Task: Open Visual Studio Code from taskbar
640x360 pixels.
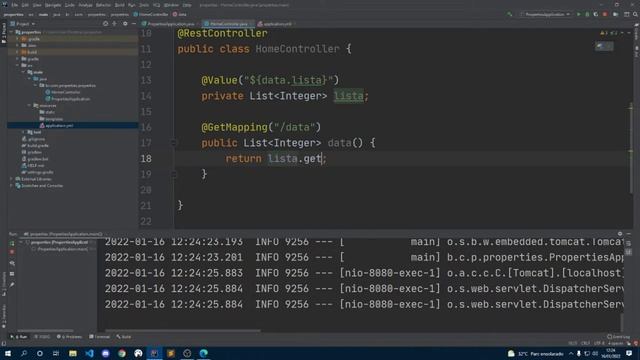Action: (x=89, y=353)
